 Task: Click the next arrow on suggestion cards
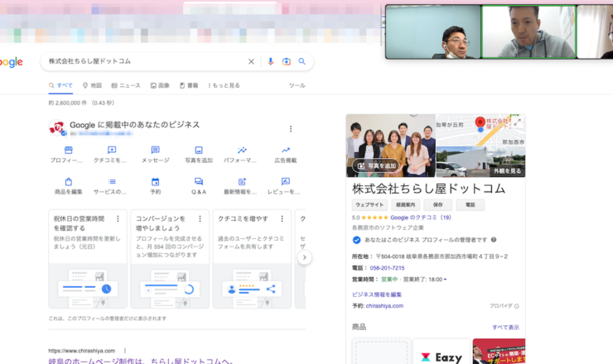pyautogui.click(x=305, y=257)
